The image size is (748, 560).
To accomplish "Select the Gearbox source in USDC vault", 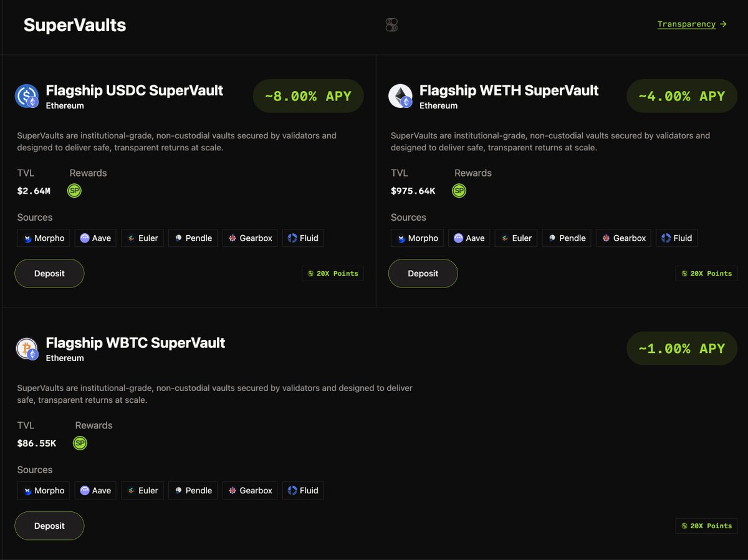I will click(250, 238).
